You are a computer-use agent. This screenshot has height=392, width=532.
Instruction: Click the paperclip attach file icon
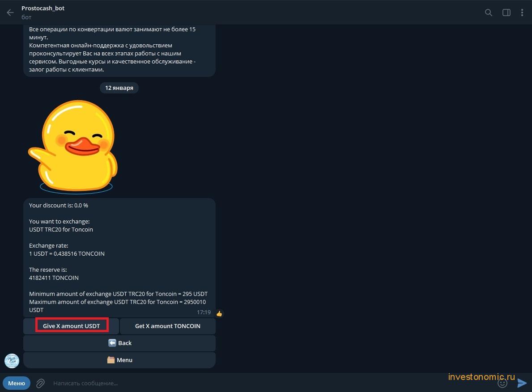click(x=40, y=383)
